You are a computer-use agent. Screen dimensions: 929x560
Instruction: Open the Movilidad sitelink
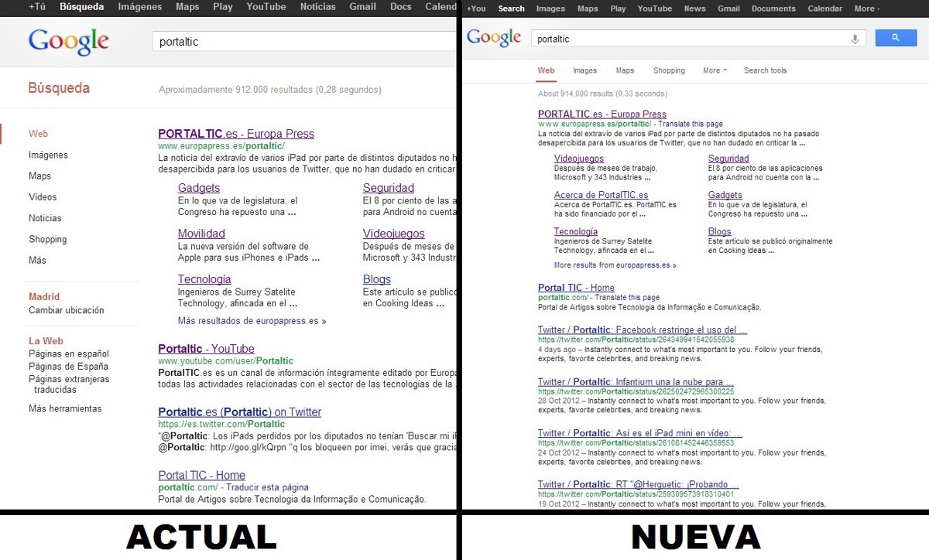(x=201, y=234)
